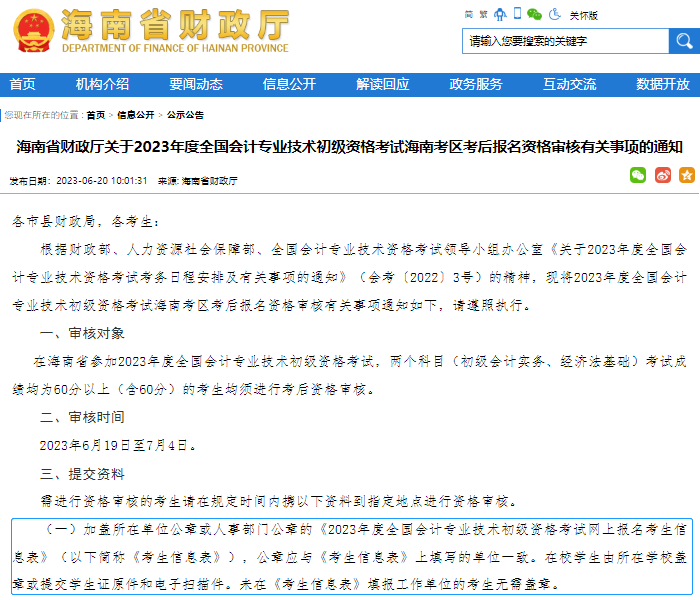Click the 首页 breadcrumb link
The width and height of the screenshot is (700, 600).
click(95, 115)
